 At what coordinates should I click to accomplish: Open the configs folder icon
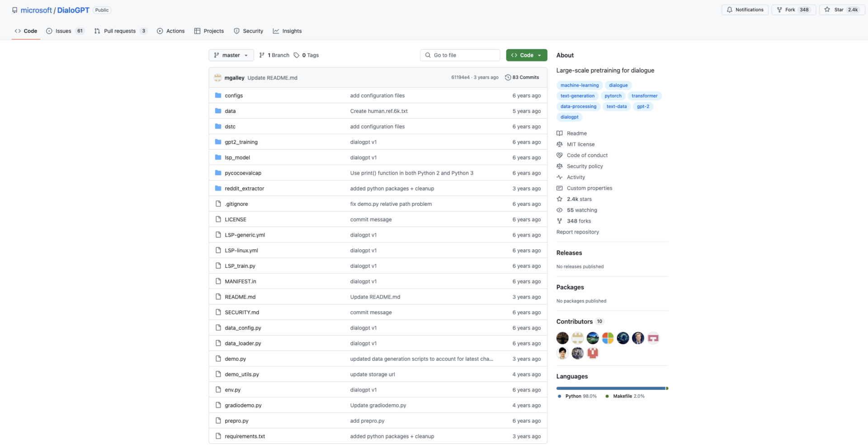pyautogui.click(x=218, y=95)
